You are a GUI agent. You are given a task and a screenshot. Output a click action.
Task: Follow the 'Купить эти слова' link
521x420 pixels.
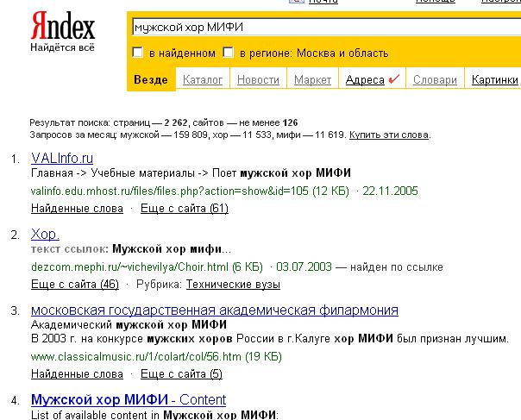tap(389, 135)
